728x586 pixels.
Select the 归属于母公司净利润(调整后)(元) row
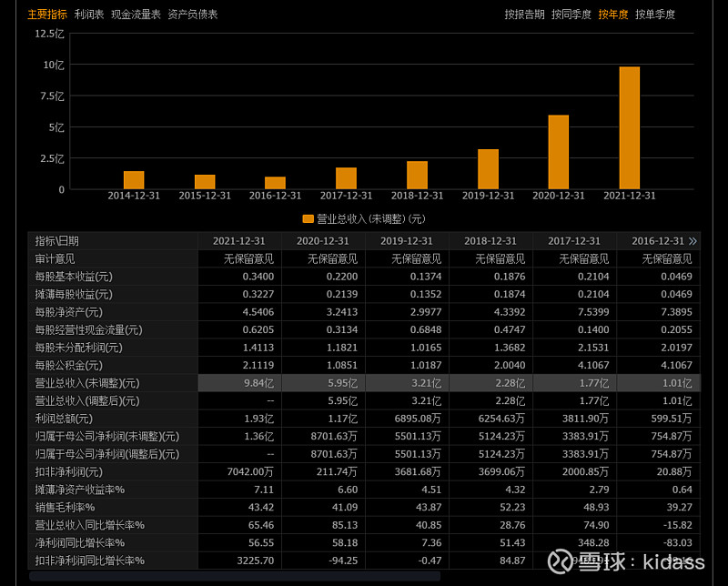click(x=364, y=454)
